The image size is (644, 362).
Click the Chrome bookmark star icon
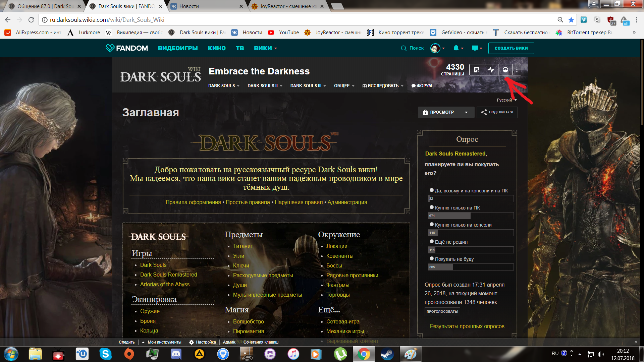[571, 20]
